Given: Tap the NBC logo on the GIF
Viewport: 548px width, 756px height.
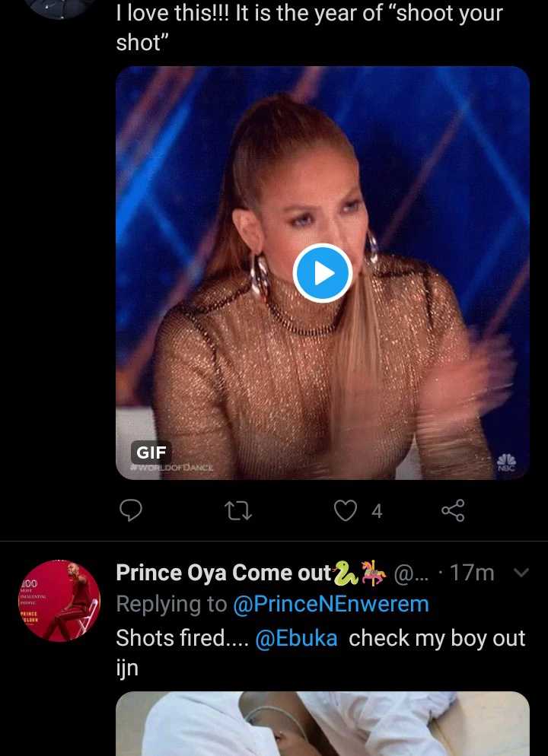Looking at the screenshot, I should [505, 463].
